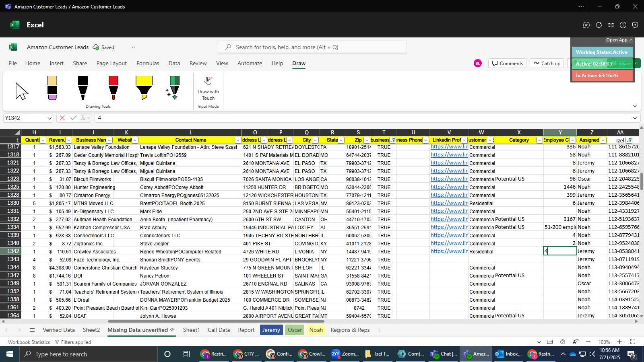Open the File menu
The width and height of the screenshot is (644, 362).
point(13,63)
